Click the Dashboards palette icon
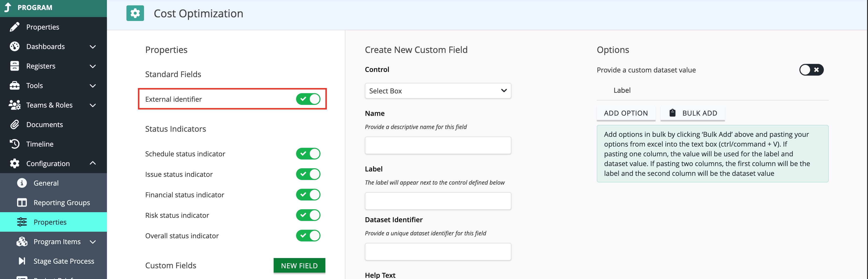 [14, 46]
